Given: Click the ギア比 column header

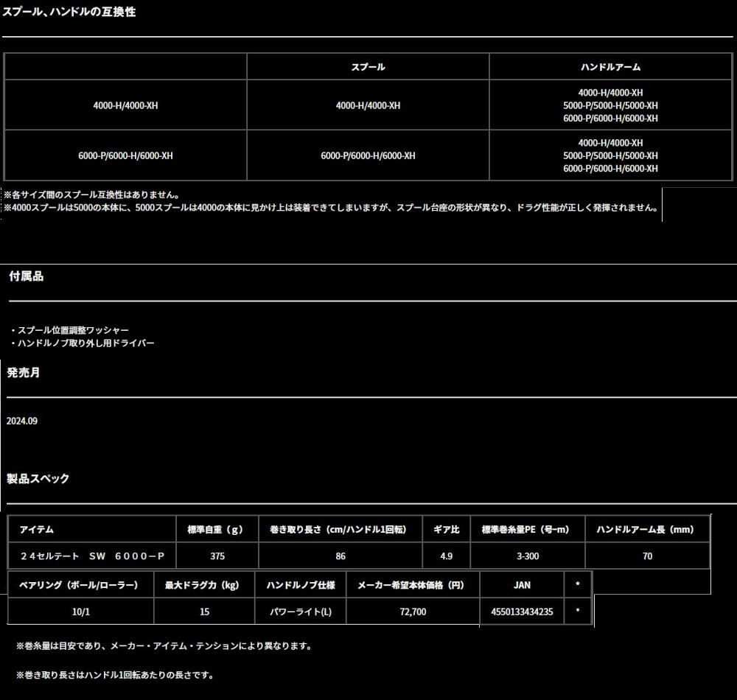Looking at the screenshot, I should 446,530.
